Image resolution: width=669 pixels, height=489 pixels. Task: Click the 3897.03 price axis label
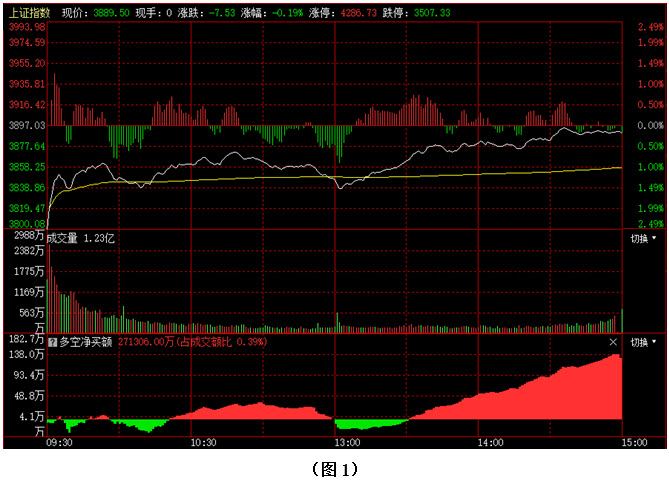[26, 125]
